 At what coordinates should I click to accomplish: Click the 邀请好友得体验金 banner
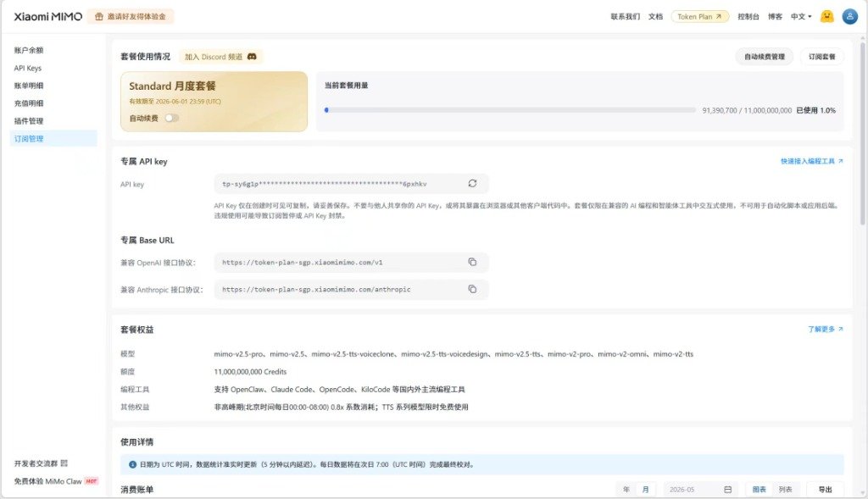[x=130, y=17]
